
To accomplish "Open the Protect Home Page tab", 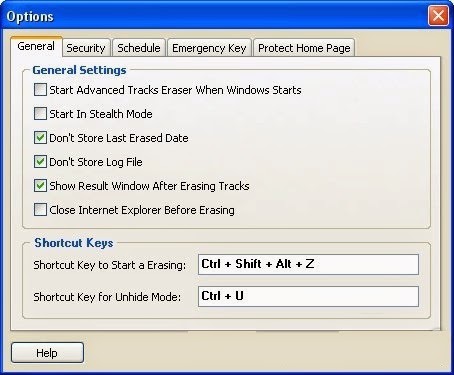I will (x=304, y=48).
